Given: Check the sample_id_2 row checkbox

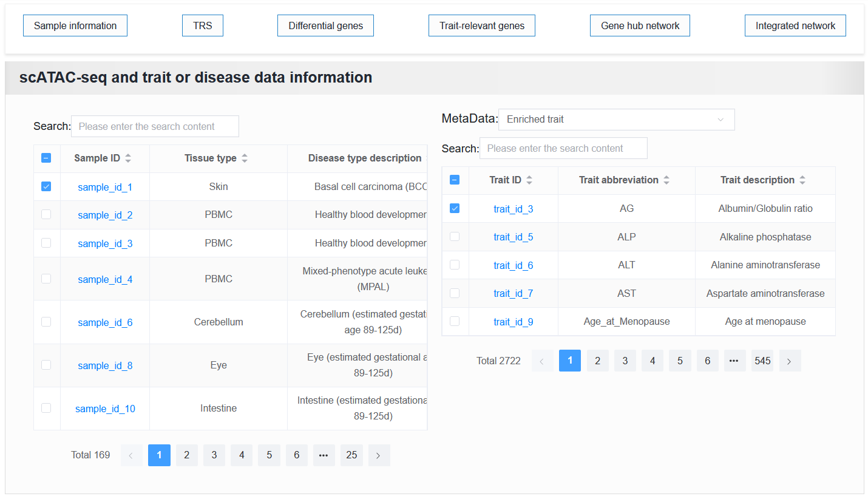Looking at the screenshot, I should coord(46,214).
